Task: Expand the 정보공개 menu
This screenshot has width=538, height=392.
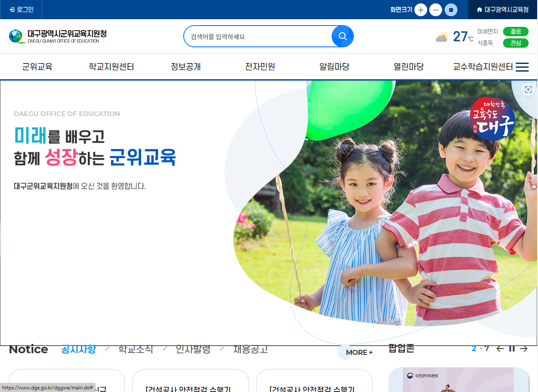Action: 186,66
